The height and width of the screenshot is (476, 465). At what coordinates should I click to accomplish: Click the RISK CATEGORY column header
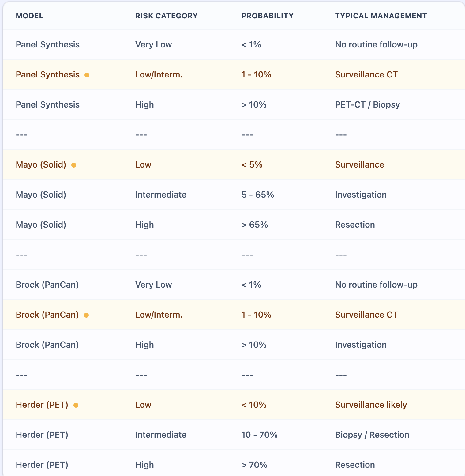coord(166,16)
